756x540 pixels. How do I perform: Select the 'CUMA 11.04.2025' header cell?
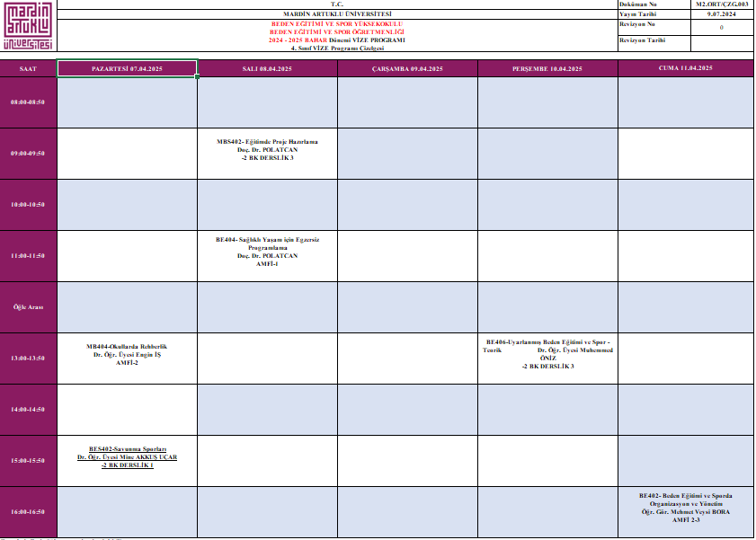point(686,68)
